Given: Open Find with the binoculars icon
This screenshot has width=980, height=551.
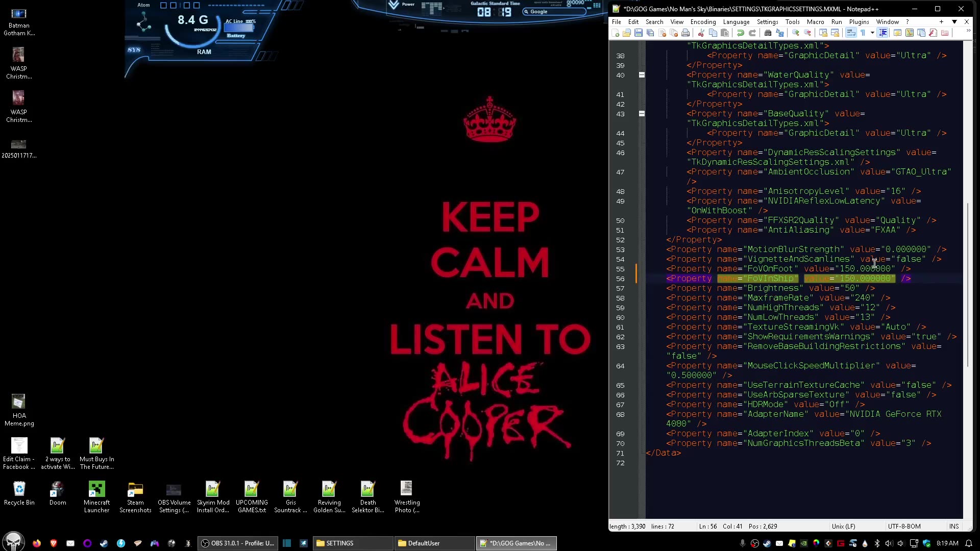Looking at the screenshot, I should pos(768,33).
